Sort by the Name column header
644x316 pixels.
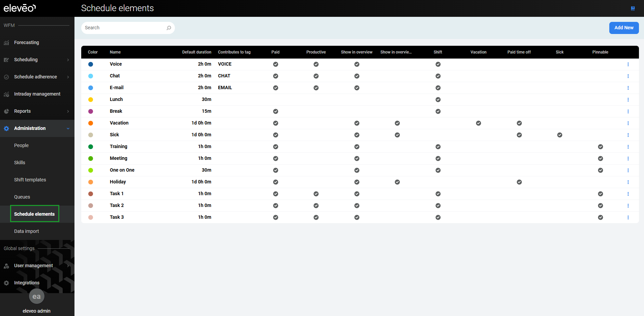tap(115, 52)
